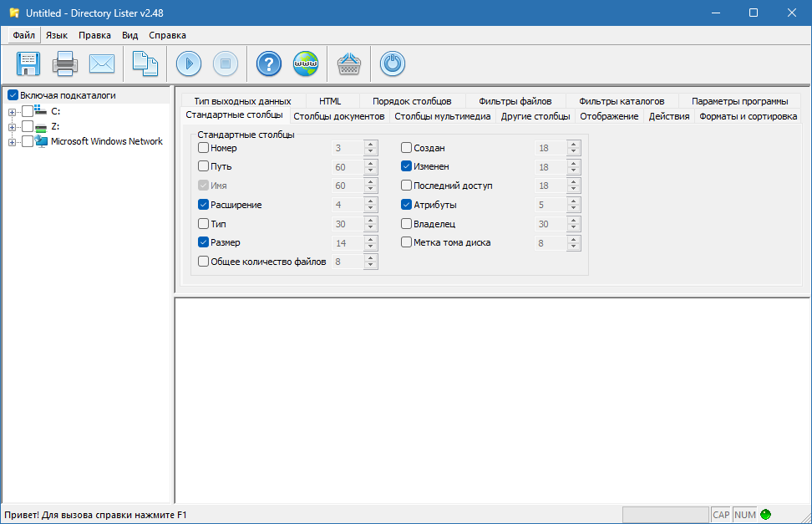Open the Вид menu
This screenshot has width=812, height=524.
(130, 35)
